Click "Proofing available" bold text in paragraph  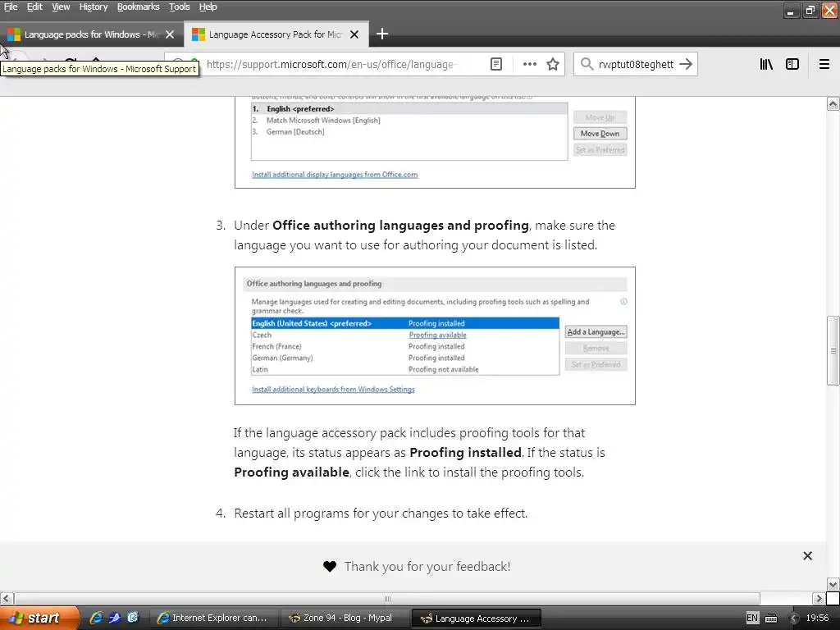pos(291,472)
